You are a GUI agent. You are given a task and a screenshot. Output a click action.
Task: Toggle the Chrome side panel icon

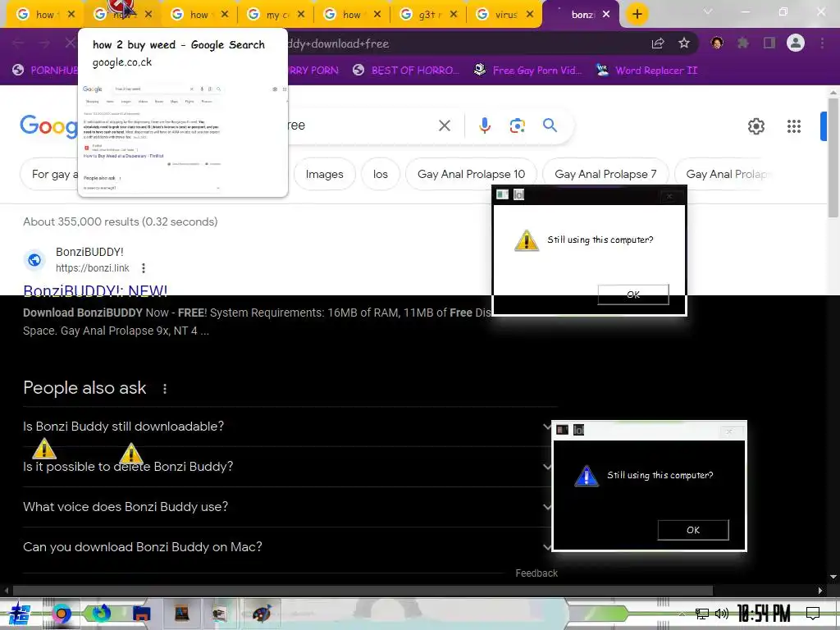click(769, 43)
